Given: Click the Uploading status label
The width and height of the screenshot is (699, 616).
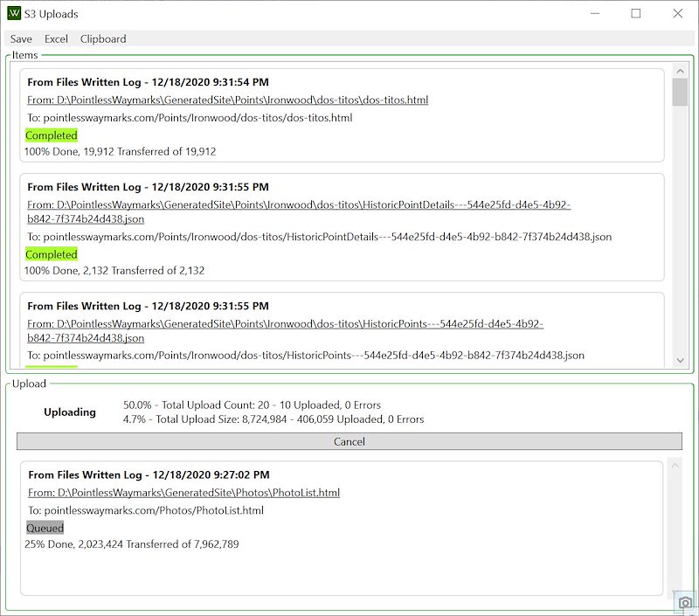Looking at the screenshot, I should (x=70, y=412).
